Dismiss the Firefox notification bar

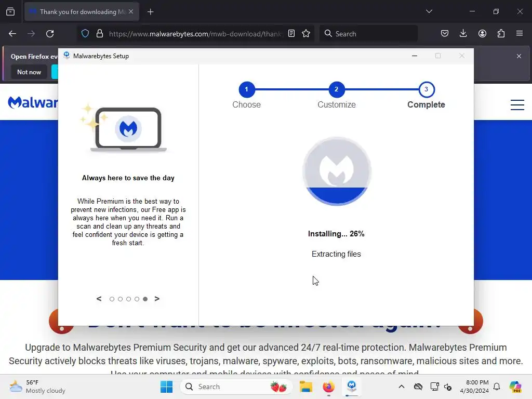pyautogui.click(x=519, y=56)
